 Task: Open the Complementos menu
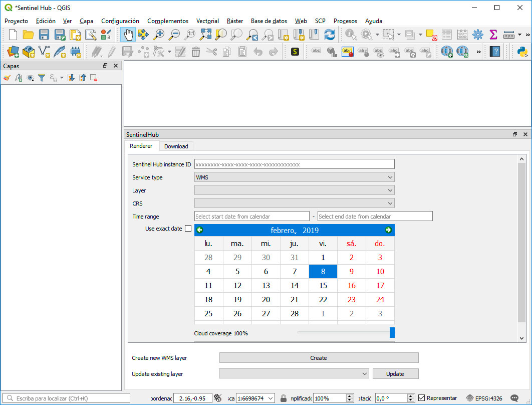(168, 21)
